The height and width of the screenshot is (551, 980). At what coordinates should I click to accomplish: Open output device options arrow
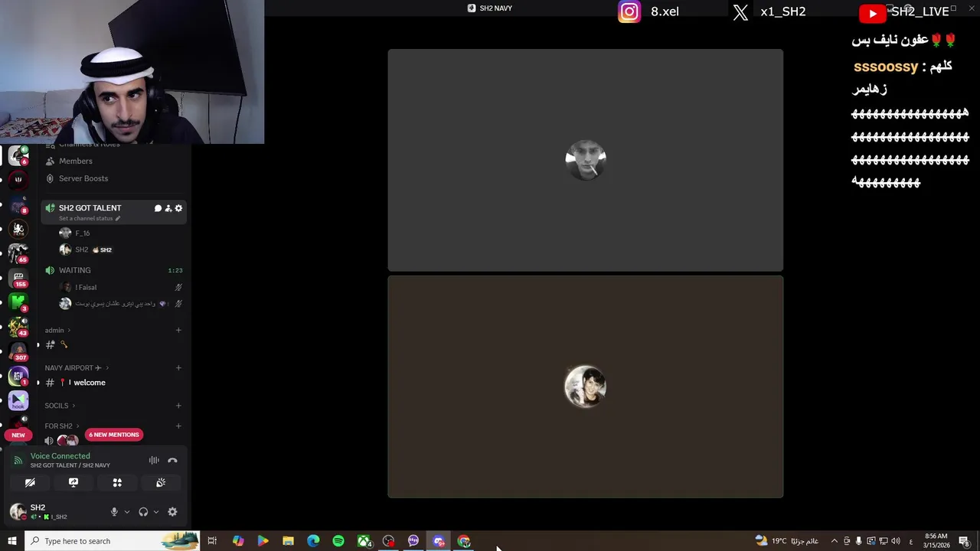(x=155, y=512)
